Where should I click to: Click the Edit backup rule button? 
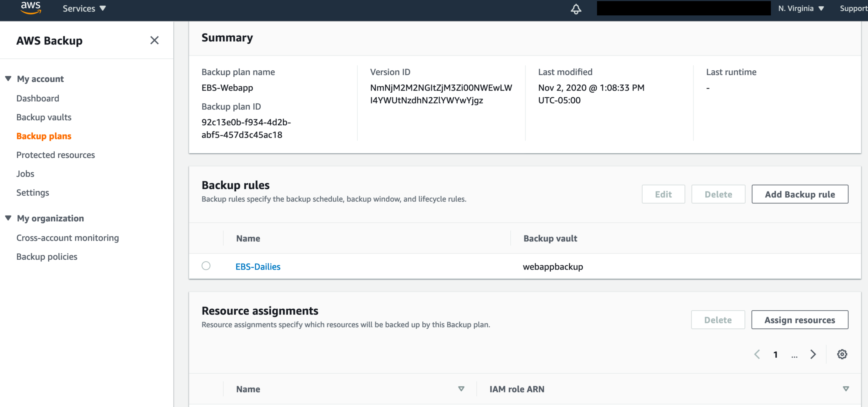pos(663,194)
